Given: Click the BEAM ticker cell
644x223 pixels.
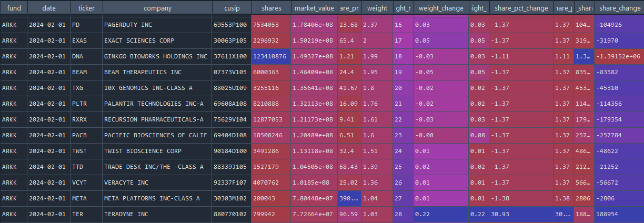Looking at the screenshot, I should point(86,72).
